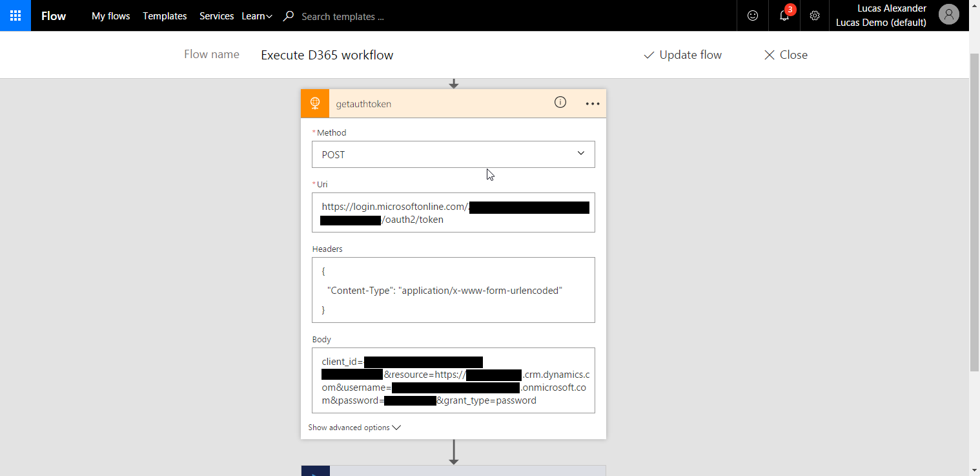Click the feedback smiley face icon
This screenshot has height=476, width=980.
753,16
